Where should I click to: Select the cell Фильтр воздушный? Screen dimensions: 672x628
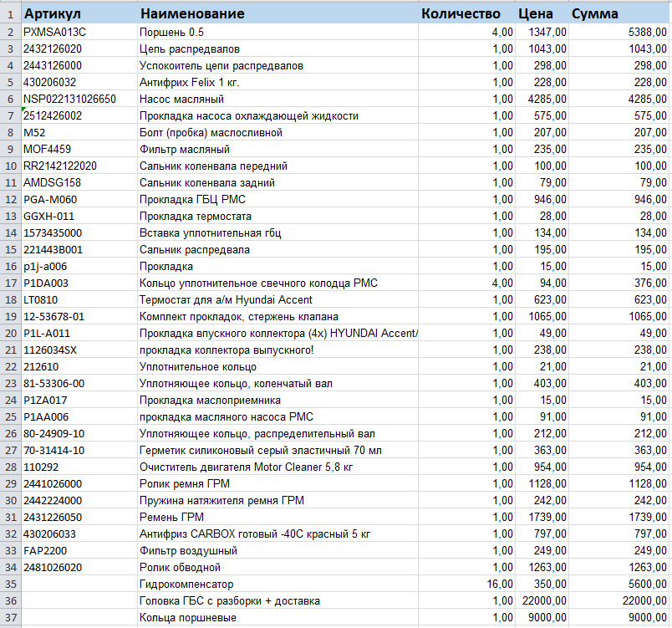pos(277,551)
